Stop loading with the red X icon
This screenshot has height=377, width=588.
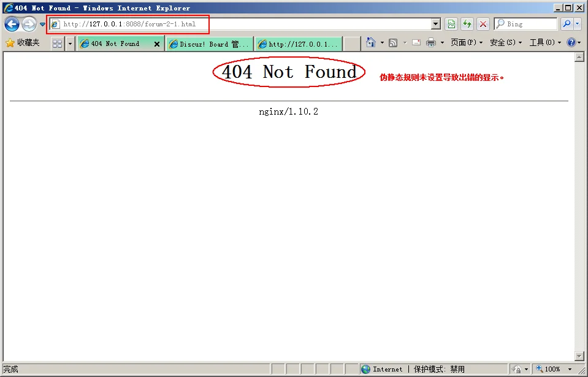coord(483,24)
